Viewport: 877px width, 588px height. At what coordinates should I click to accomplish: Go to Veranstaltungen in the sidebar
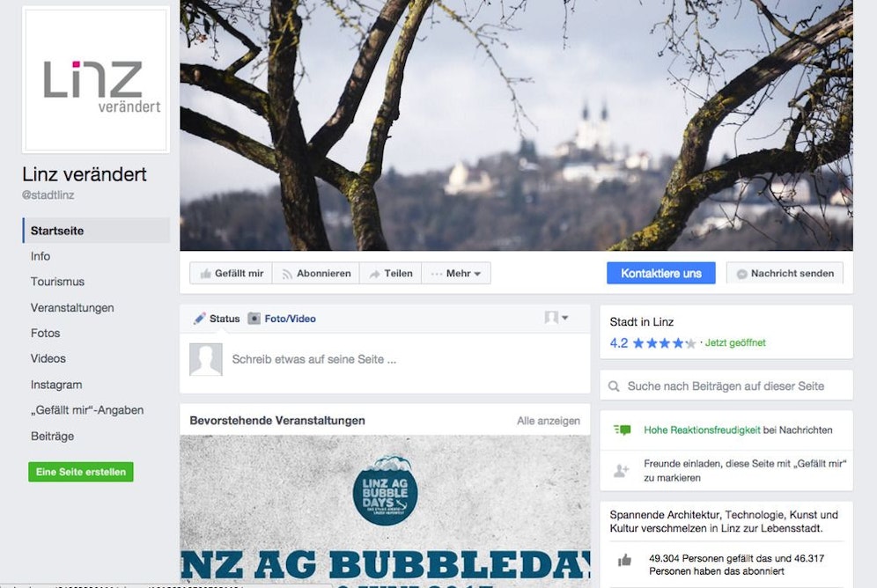pos(72,307)
